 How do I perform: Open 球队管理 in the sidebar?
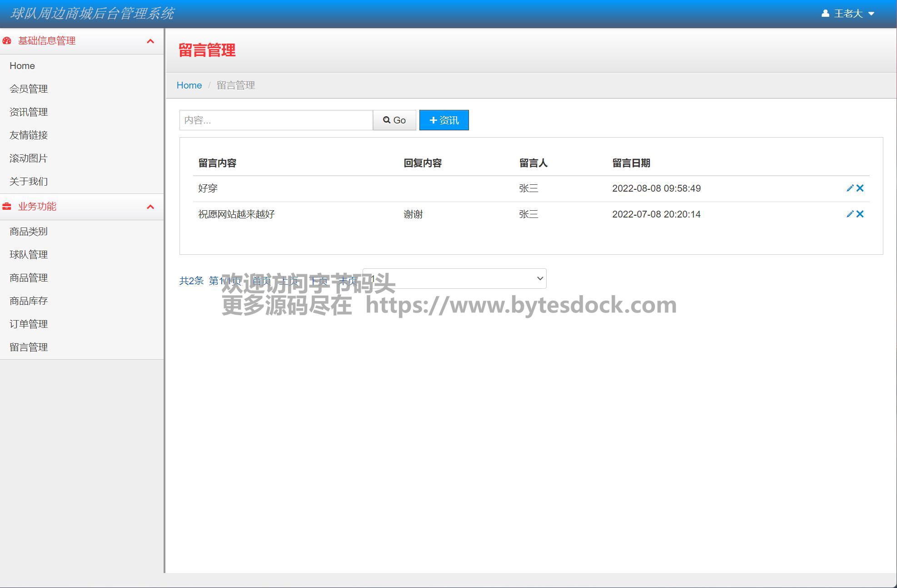(29, 255)
